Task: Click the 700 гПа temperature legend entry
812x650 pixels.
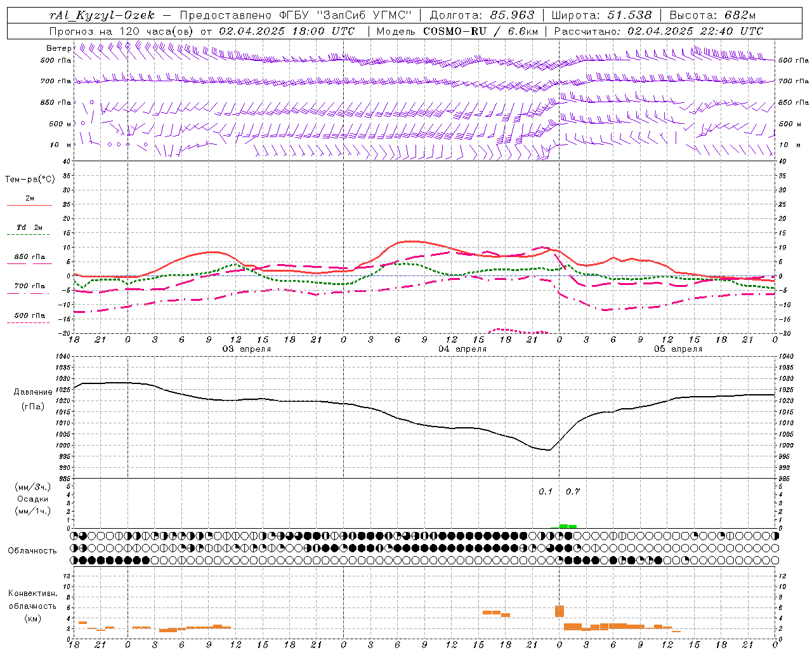Action: point(29,286)
